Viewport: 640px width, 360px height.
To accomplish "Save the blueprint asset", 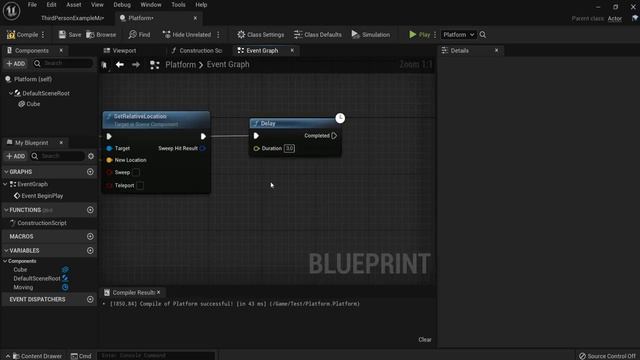I will pyautogui.click(x=69, y=35).
